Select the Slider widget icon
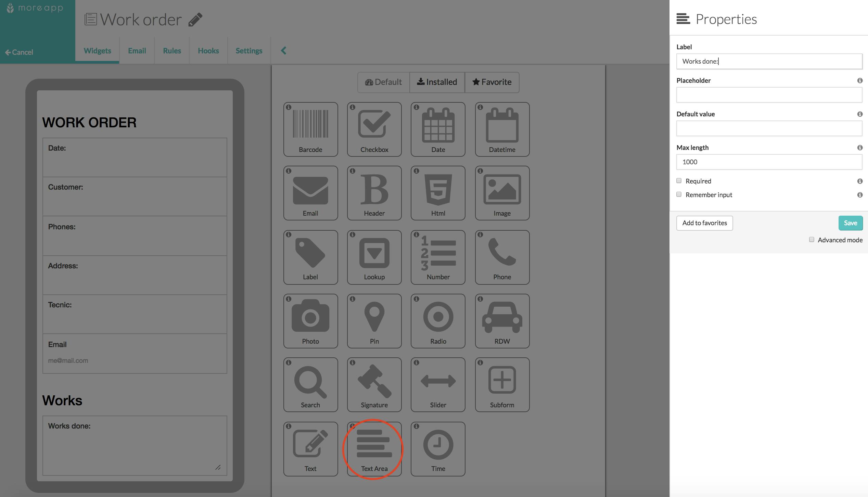This screenshot has height=497, width=868. [437, 385]
